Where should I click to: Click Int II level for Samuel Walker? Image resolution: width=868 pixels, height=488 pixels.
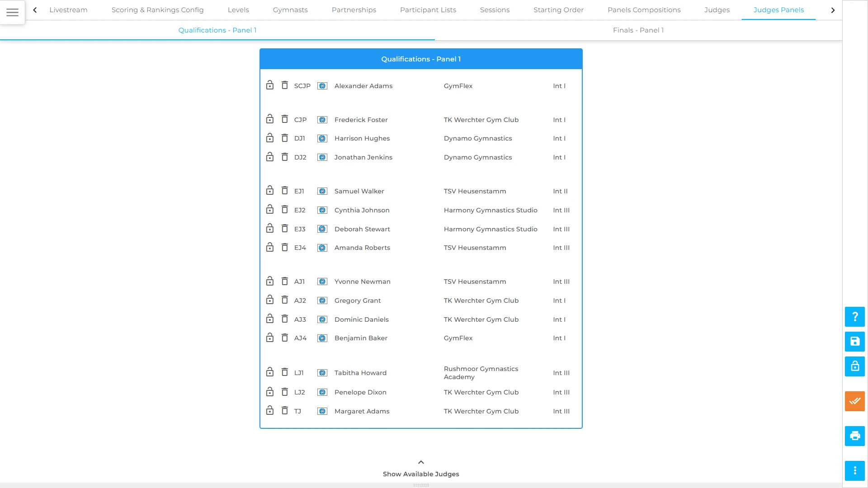[x=560, y=191]
